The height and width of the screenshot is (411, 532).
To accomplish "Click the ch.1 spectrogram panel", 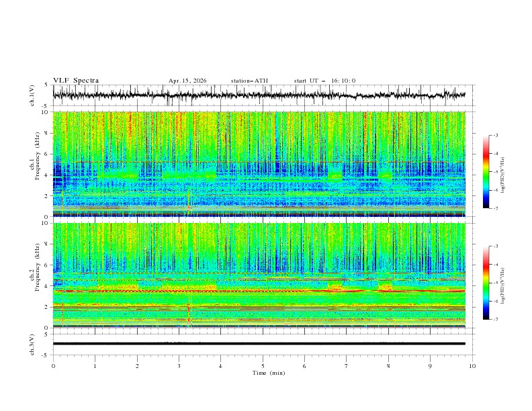I will point(259,164).
